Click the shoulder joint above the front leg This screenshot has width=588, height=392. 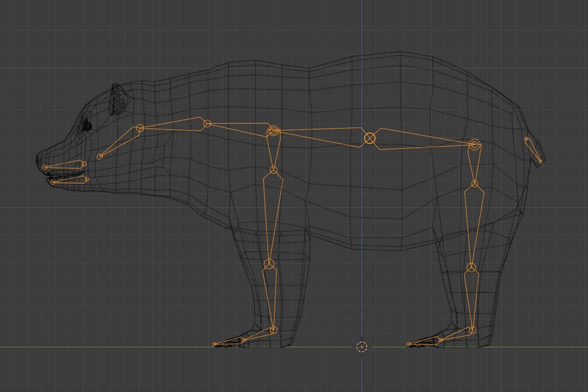[x=273, y=131]
